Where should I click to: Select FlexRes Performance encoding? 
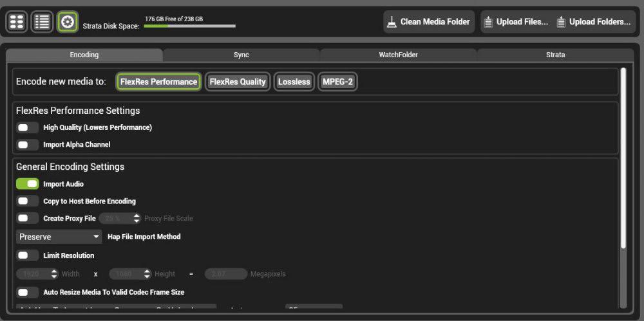158,82
